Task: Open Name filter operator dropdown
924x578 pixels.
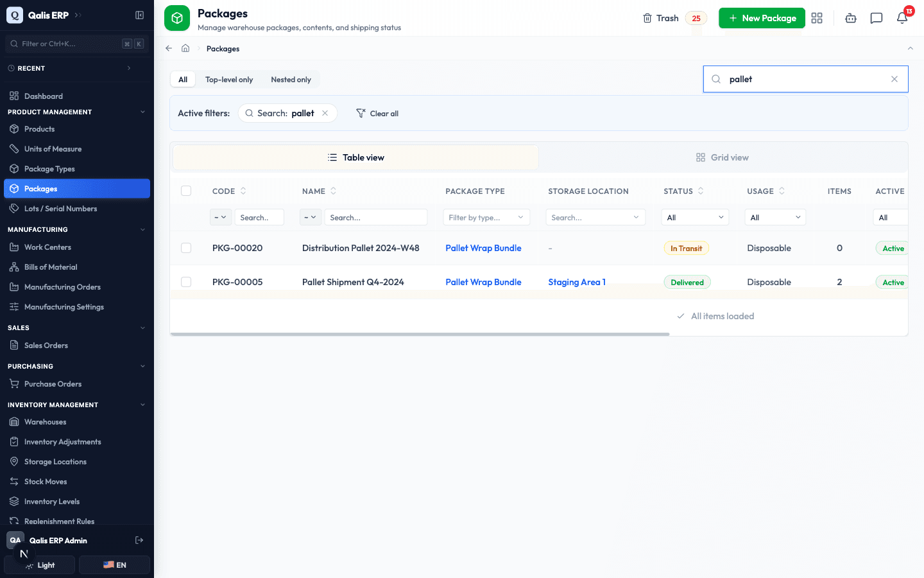Action: point(311,217)
